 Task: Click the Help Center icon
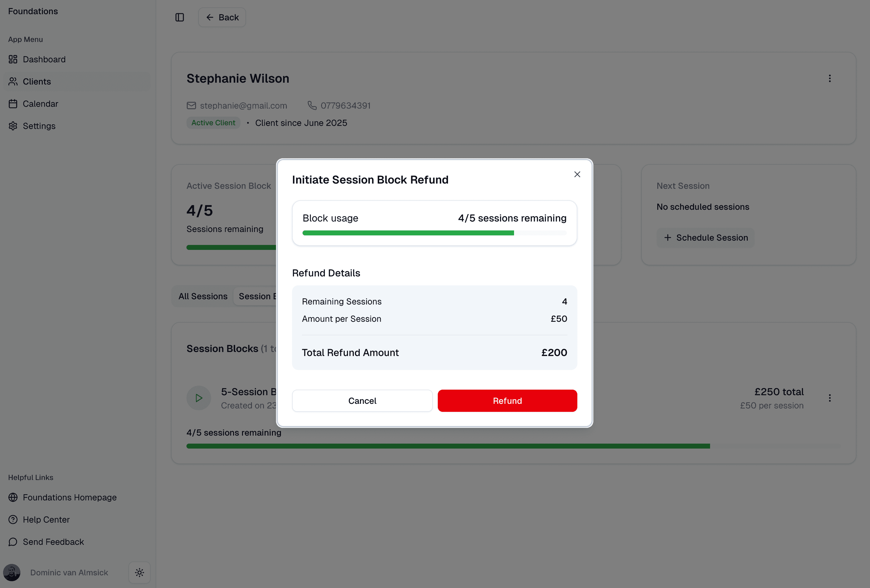pos(13,520)
